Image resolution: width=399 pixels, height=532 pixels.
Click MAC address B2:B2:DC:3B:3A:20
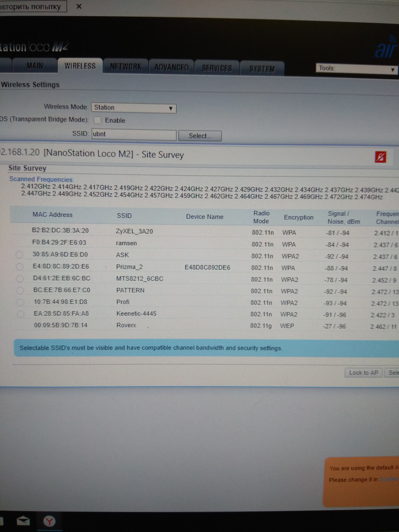[x=60, y=230]
